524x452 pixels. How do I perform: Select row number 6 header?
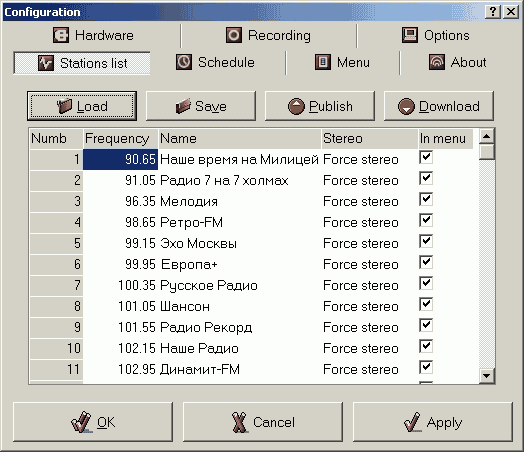pyautogui.click(x=56, y=265)
